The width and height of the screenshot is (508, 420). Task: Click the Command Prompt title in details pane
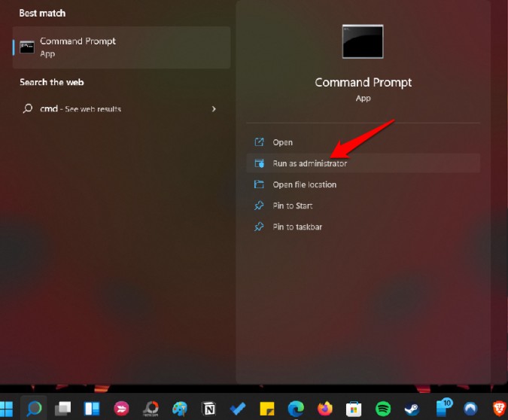click(x=364, y=83)
